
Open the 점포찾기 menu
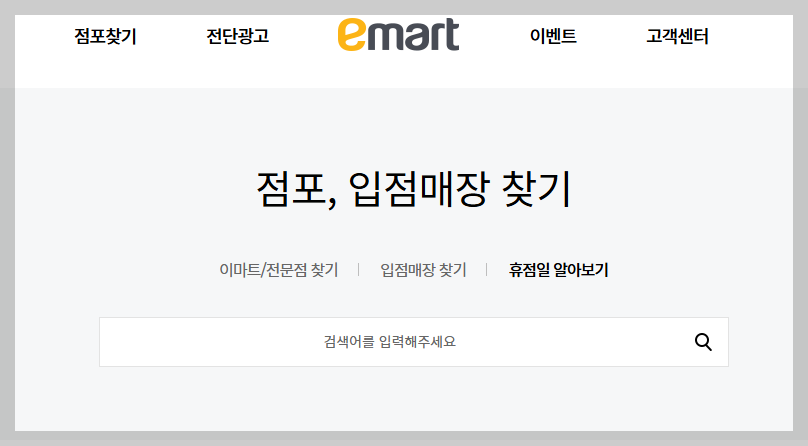coord(105,36)
